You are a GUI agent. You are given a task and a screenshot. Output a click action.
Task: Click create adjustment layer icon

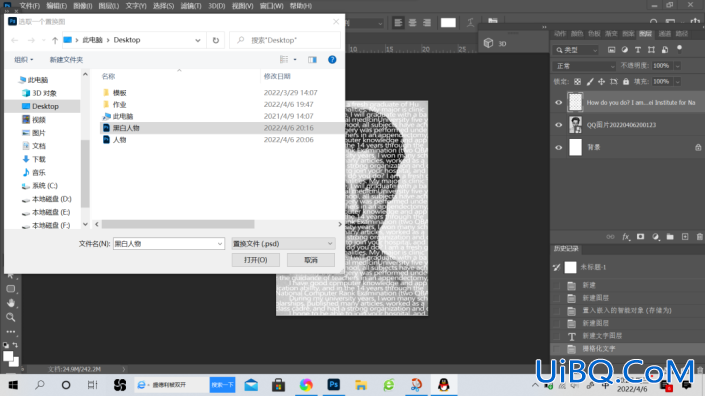656,237
